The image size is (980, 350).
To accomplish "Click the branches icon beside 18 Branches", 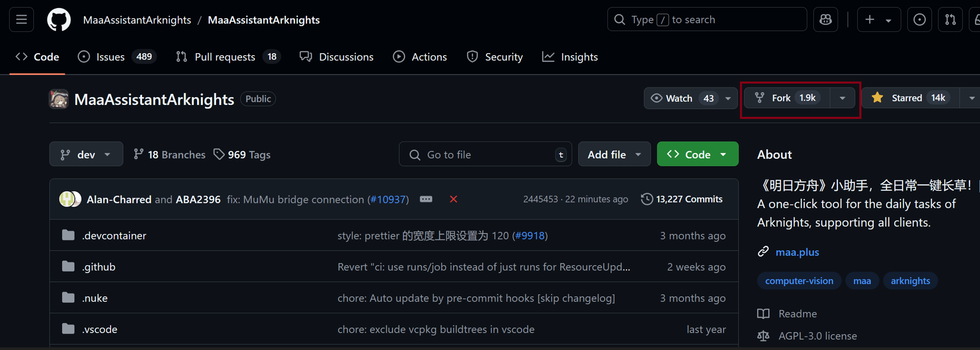I will [138, 154].
